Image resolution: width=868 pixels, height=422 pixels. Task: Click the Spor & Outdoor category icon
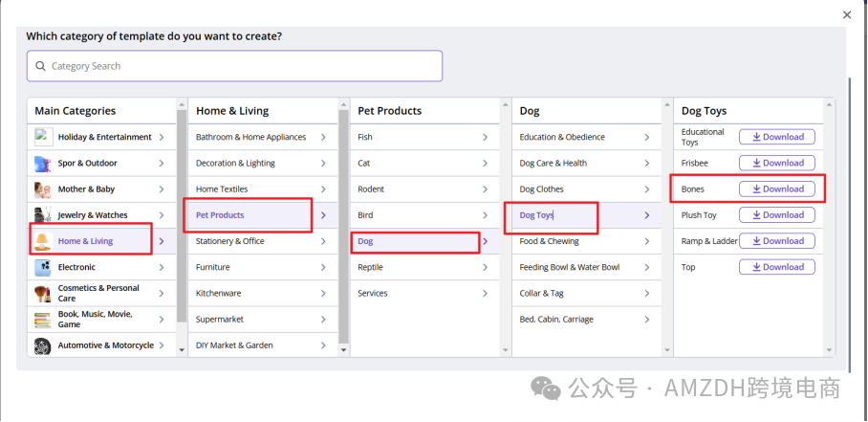tap(43, 163)
